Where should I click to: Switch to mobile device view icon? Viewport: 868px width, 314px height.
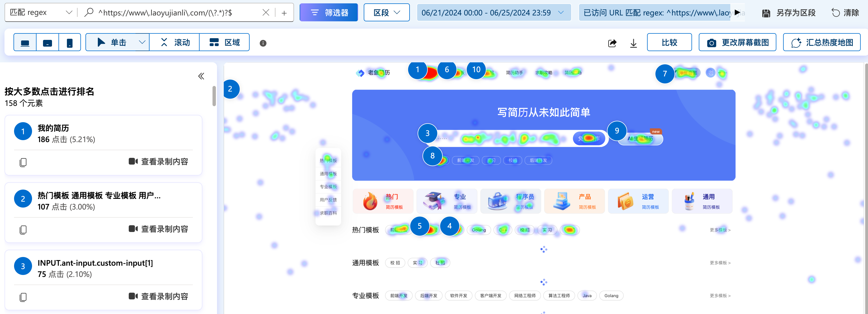point(69,43)
